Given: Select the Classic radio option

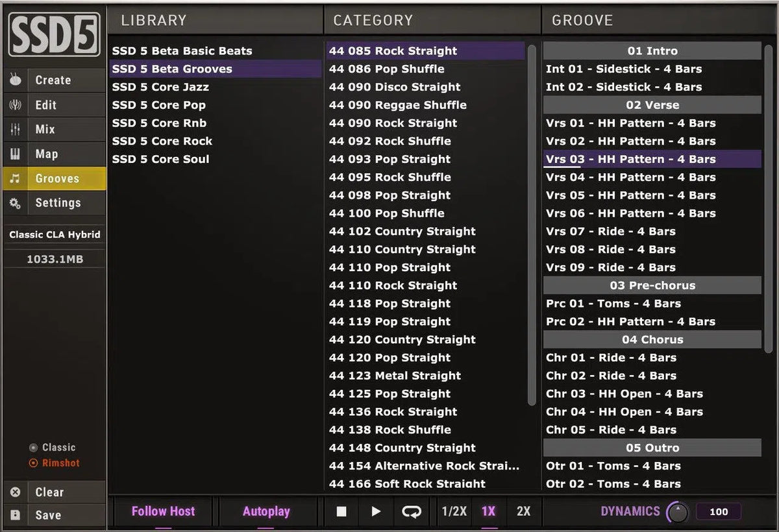Looking at the screenshot, I should (x=34, y=448).
